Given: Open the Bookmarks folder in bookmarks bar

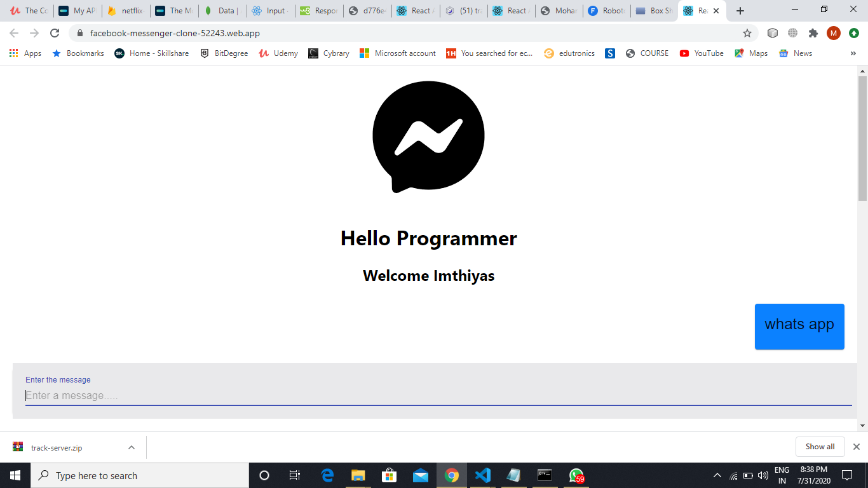Looking at the screenshot, I should [78, 53].
